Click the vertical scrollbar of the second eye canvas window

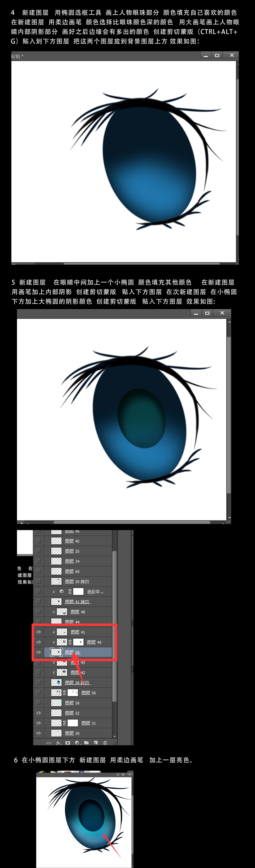(229, 415)
